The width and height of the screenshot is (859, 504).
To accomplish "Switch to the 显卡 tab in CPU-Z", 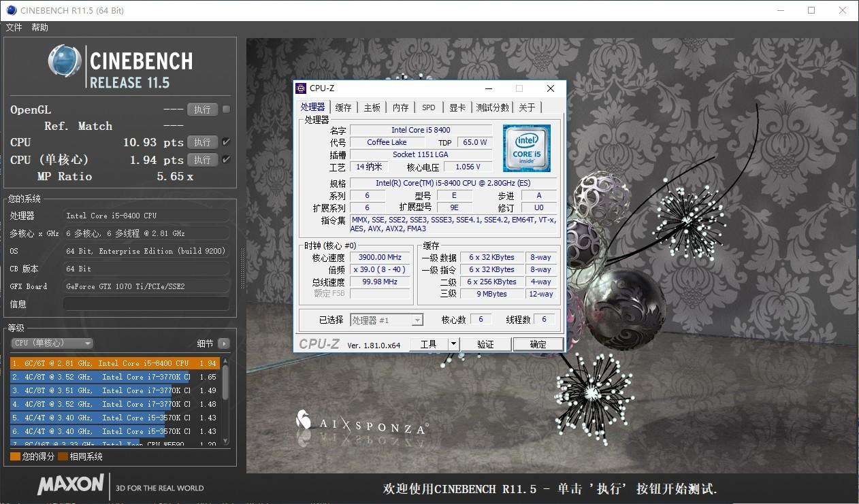I will [457, 107].
